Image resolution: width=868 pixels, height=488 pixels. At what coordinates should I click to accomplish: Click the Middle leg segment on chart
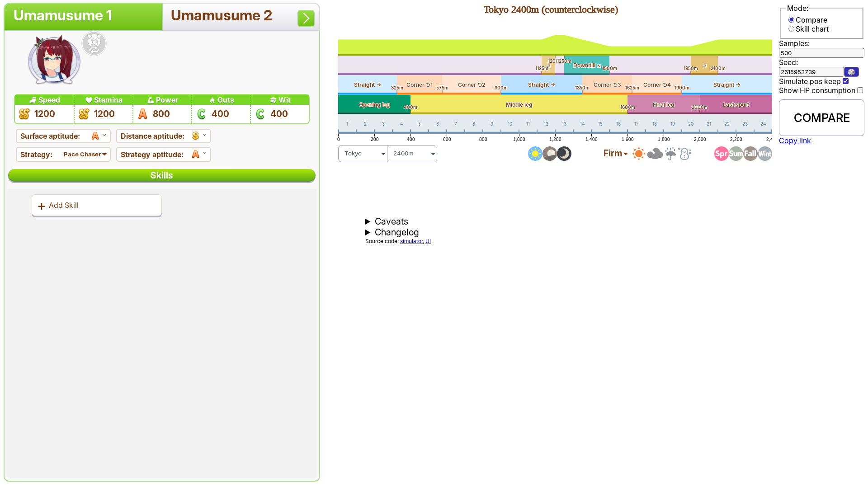519,104
